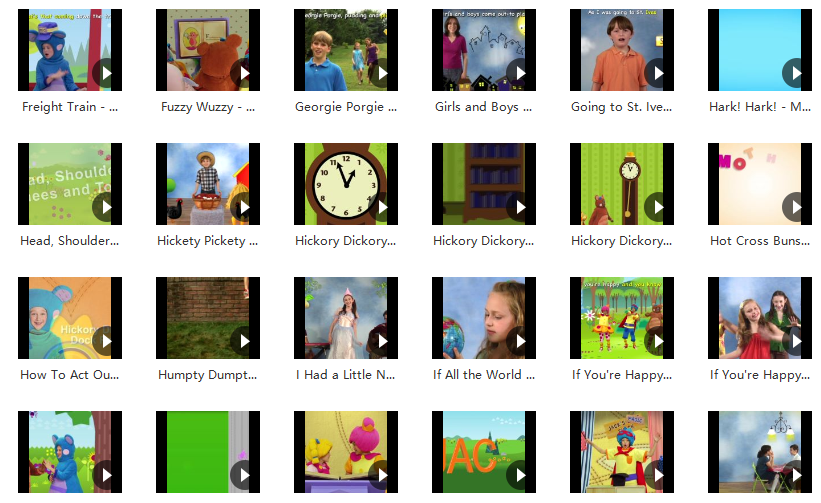Viewport: 821px width, 503px height.
Task: Open bottom row thumbnail with ABC letters
Action: [483, 452]
